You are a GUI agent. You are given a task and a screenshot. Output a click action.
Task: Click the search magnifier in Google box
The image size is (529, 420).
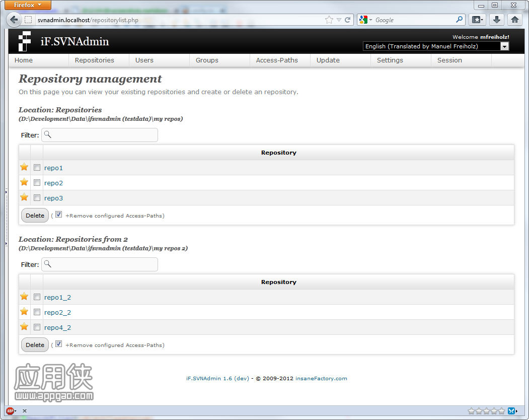coord(459,20)
